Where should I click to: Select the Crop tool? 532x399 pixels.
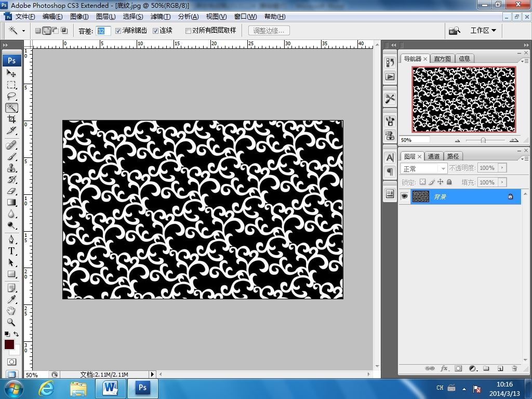point(11,119)
